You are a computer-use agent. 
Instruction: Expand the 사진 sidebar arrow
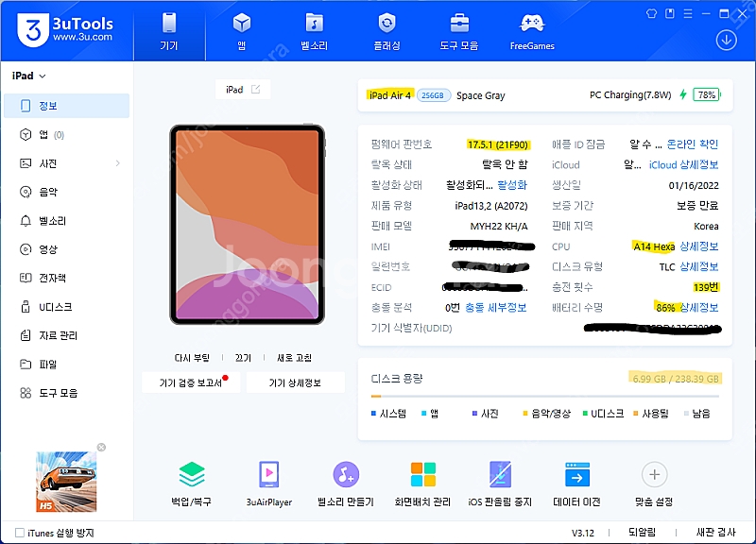pos(117,163)
